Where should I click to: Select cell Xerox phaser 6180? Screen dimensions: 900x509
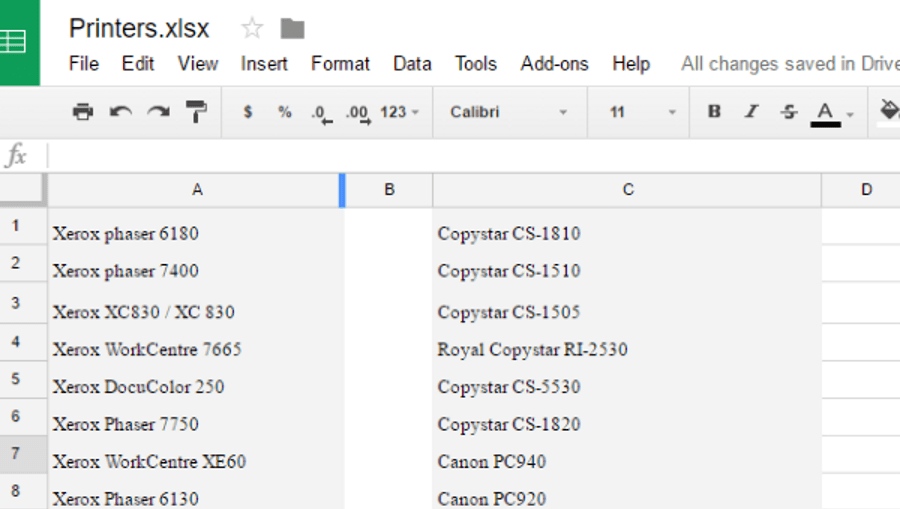click(196, 226)
